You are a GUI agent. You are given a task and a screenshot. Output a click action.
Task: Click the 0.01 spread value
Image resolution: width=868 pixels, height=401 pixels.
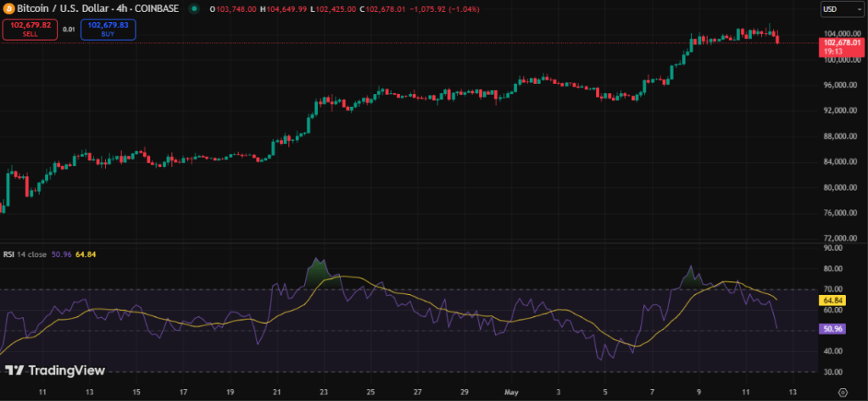coord(69,30)
